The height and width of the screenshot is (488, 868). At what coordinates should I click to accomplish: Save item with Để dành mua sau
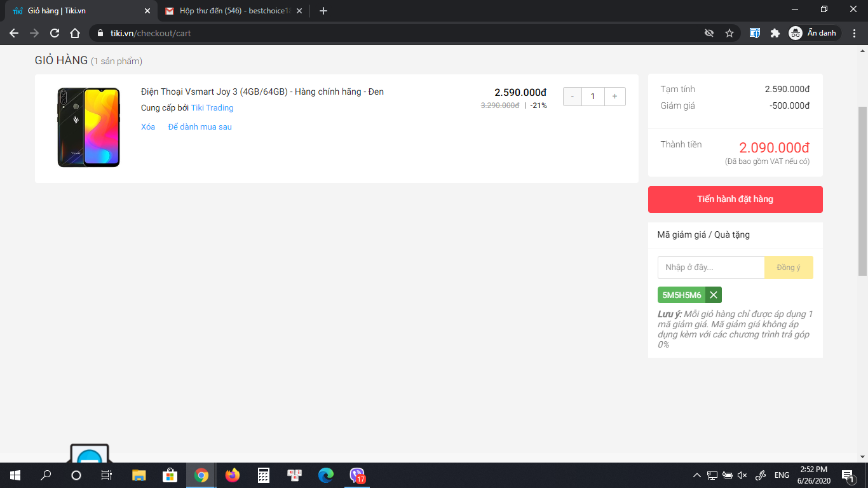tap(200, 127)
